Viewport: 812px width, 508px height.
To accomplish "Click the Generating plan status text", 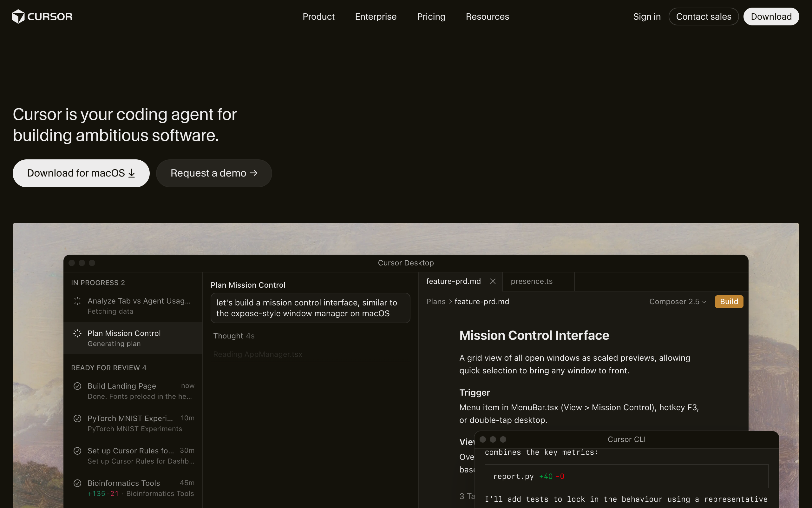I will click(x=114, y=344).
